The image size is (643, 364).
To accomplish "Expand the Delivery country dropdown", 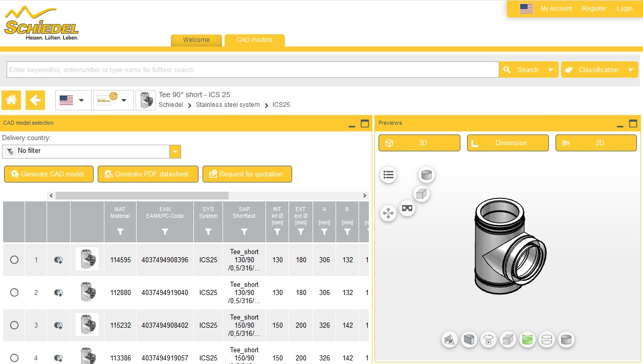I will coord(175,151).
